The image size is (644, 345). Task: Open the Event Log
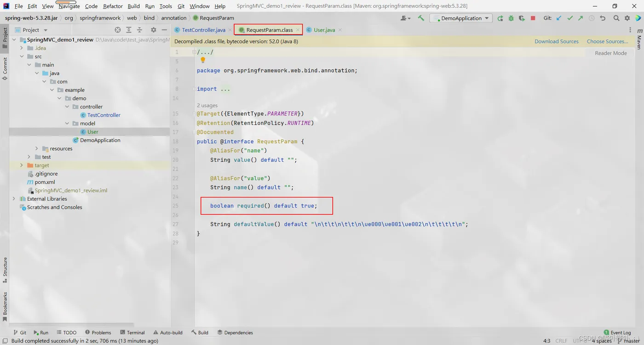point(617,333)
